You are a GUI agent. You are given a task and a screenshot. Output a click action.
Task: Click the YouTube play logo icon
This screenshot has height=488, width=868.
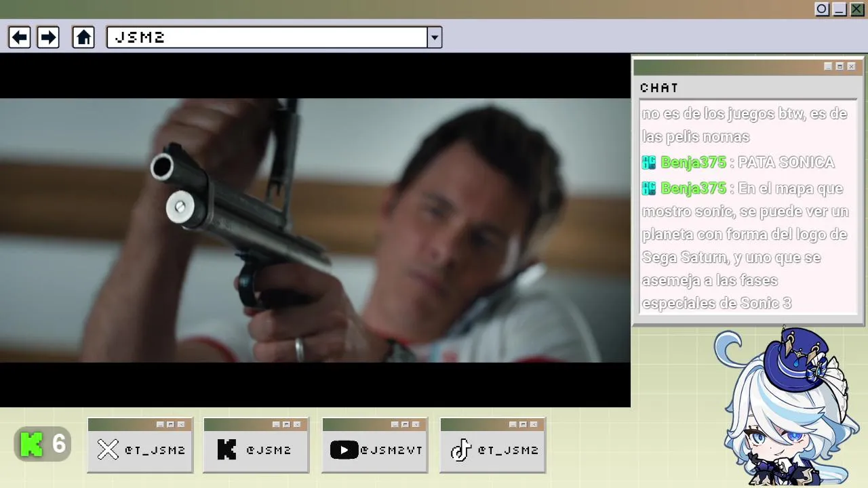[x=344, y=449]
